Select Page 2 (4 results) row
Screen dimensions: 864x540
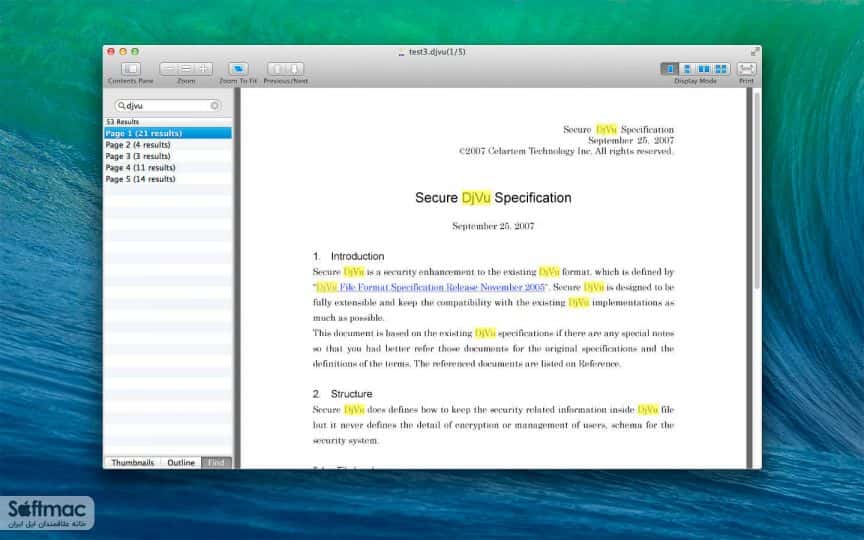(168, 145)
